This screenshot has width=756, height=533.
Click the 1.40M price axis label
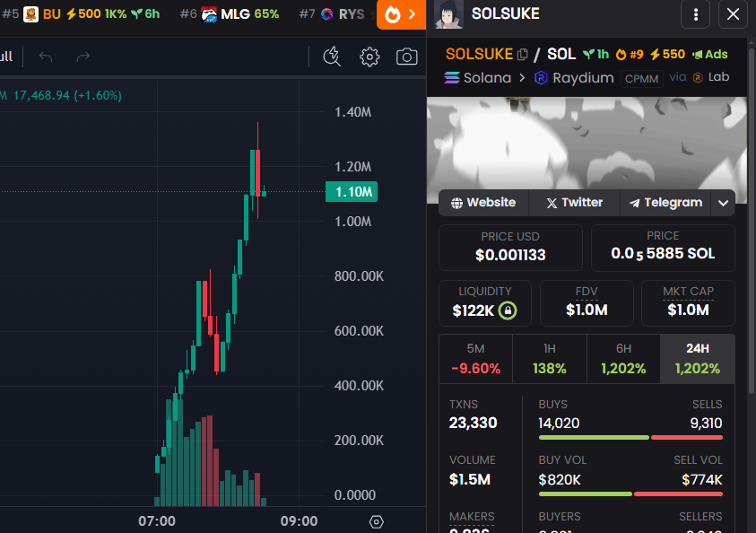click(x=353, y=112)
